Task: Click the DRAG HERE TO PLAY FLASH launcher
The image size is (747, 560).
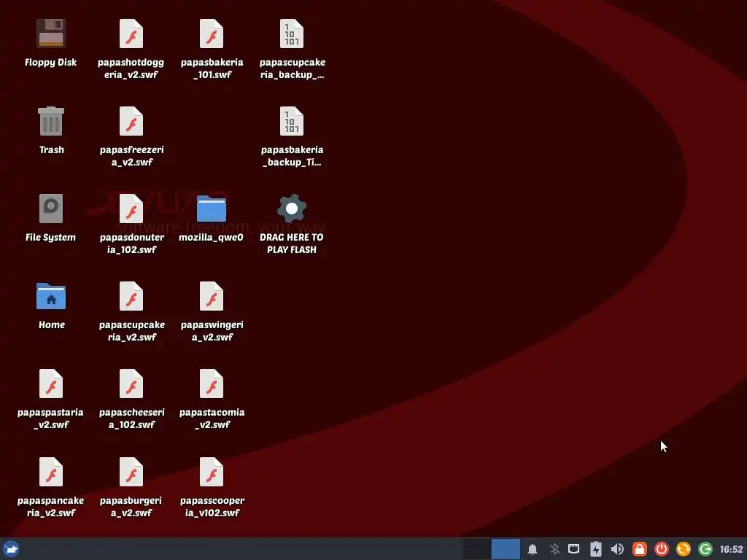Action: point(292,209)
